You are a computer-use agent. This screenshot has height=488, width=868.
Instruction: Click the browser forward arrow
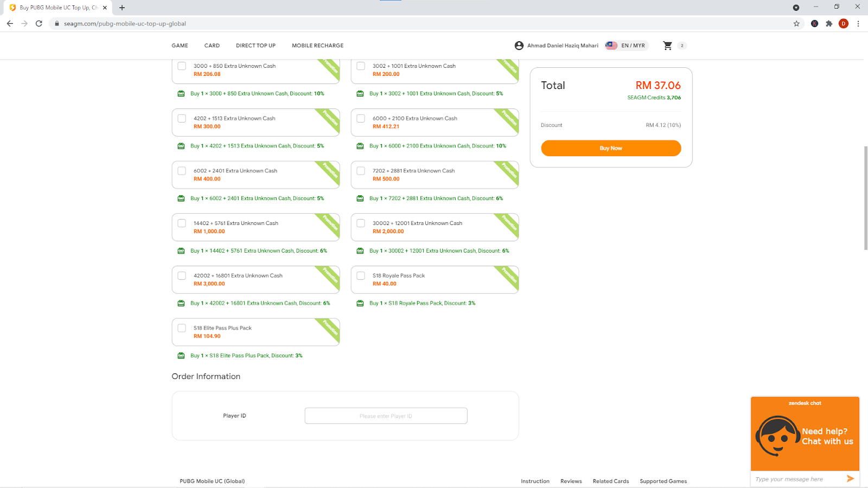[x=24, y=23]
